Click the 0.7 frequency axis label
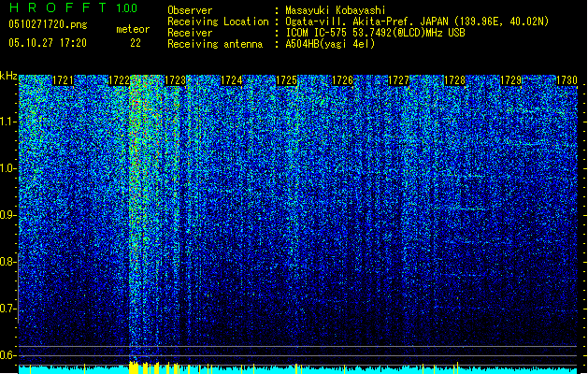588x374 pixels. coord(8,309)
